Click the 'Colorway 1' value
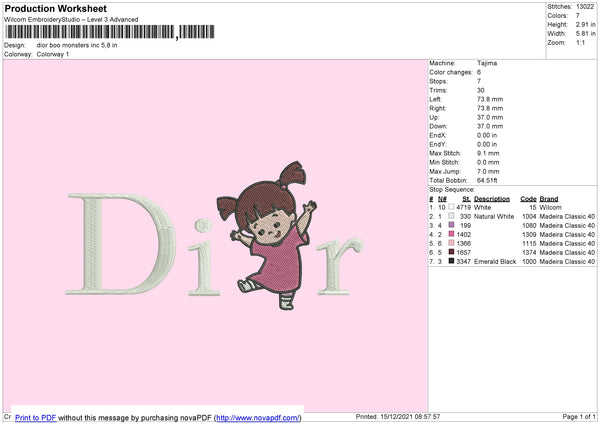The height and width of the screenshot is (424, 600). pos(53,54)
